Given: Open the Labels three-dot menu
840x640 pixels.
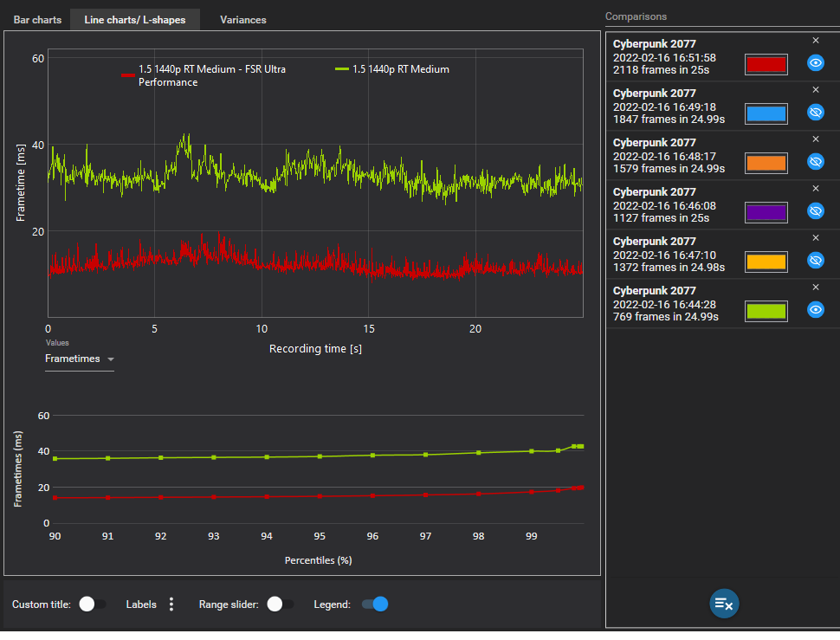Looking at the screenshot, I should pyautogui.click(x=171, y=604).
